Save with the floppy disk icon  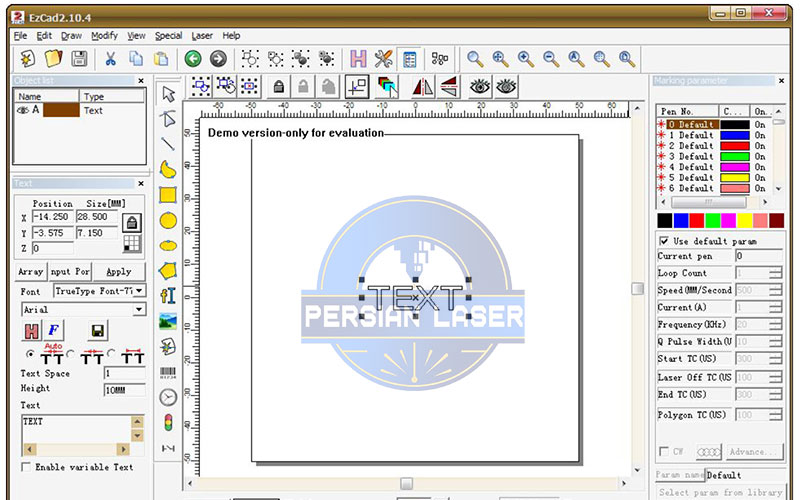[x=79, y=59]
